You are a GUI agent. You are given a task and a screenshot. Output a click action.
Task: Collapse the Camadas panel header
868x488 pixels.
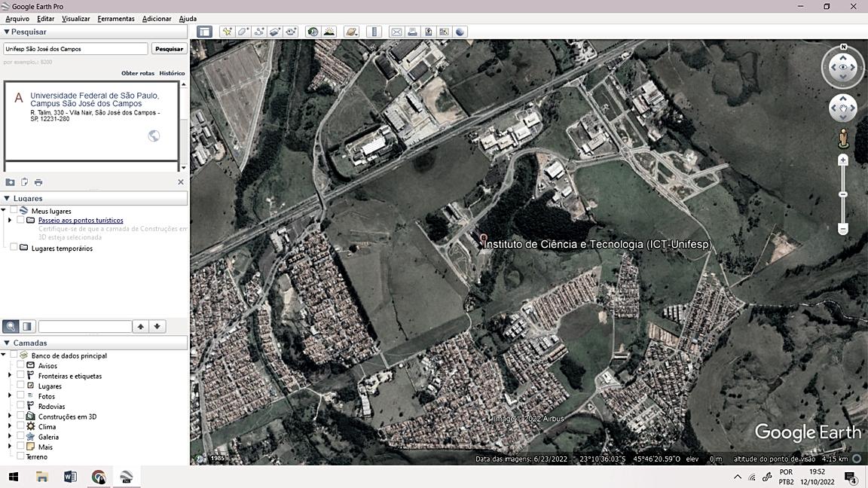pos(7,343)
